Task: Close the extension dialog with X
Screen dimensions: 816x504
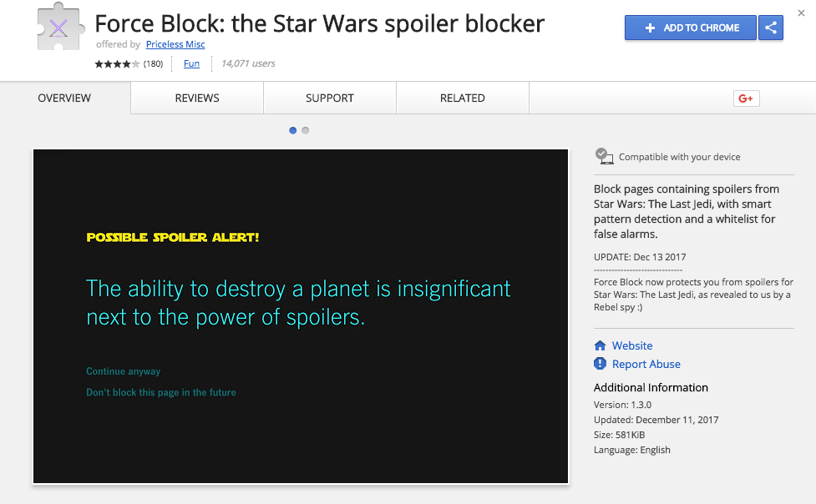Action: click(x=802, y=13)
